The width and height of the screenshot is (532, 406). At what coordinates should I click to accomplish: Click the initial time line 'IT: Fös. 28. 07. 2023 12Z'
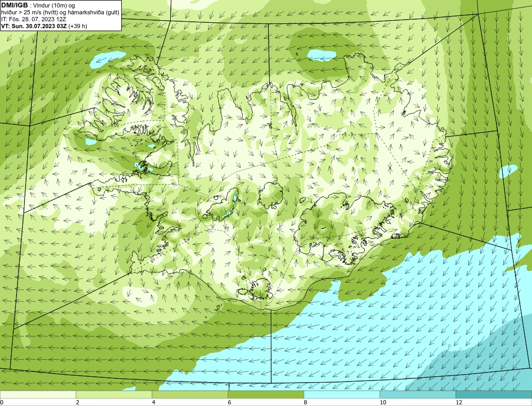(x=33, y=19)
